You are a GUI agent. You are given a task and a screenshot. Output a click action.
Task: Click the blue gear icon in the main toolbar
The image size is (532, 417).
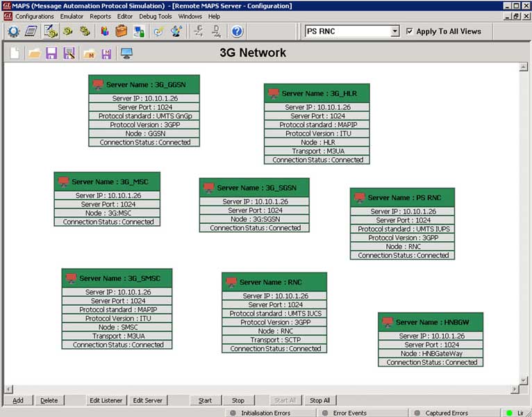14,31
